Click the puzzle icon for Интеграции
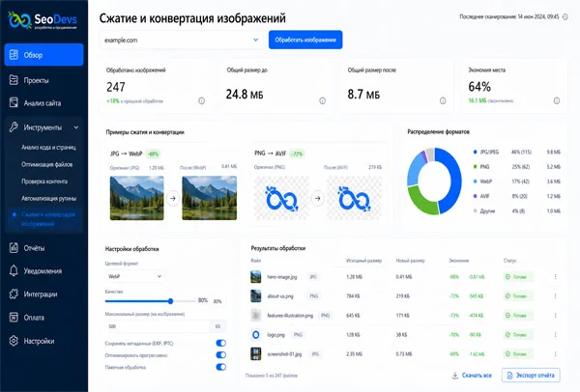Screen dimensions: 580x392 (14, 294)
